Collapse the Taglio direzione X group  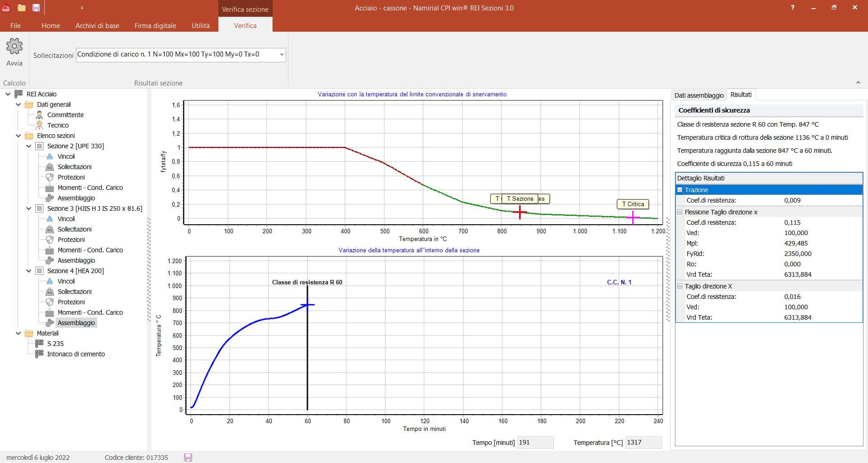tap(679, 286)
